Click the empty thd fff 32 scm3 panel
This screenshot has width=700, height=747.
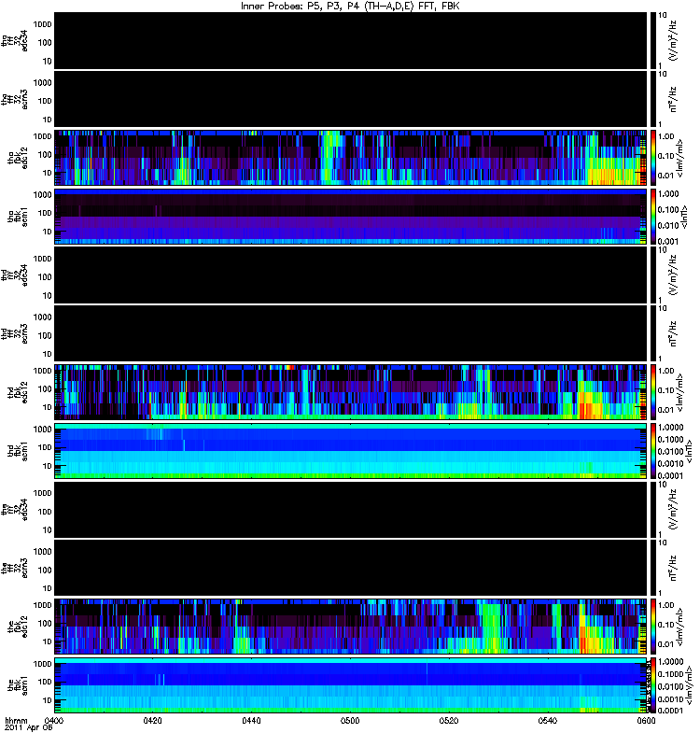(x=351, y=333)
